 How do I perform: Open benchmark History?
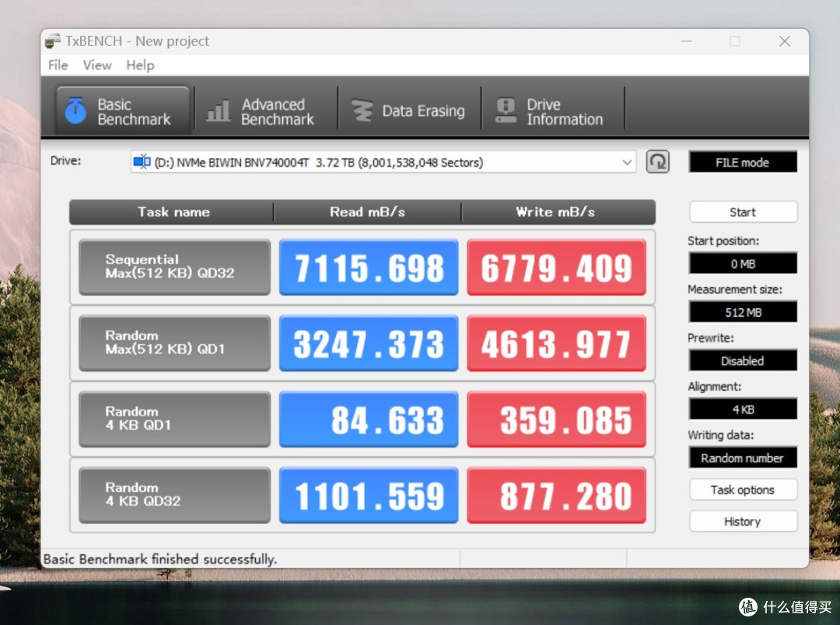click(x=743, y=521)
